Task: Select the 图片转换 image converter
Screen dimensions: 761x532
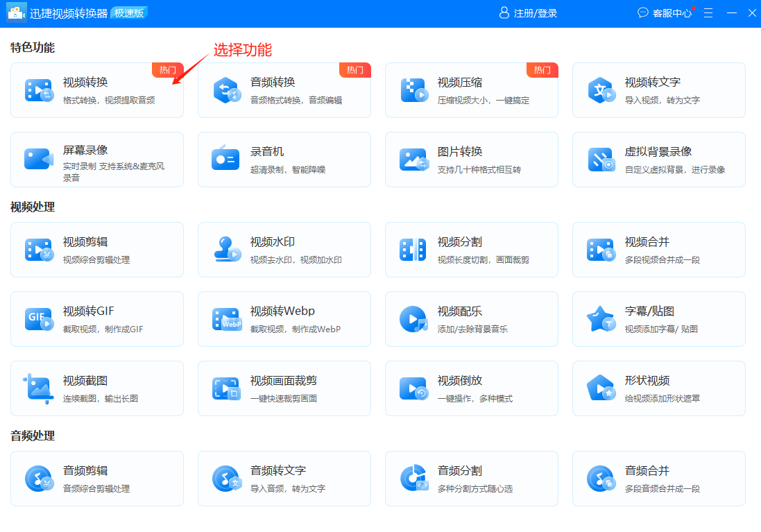Action: click(472, 160)
